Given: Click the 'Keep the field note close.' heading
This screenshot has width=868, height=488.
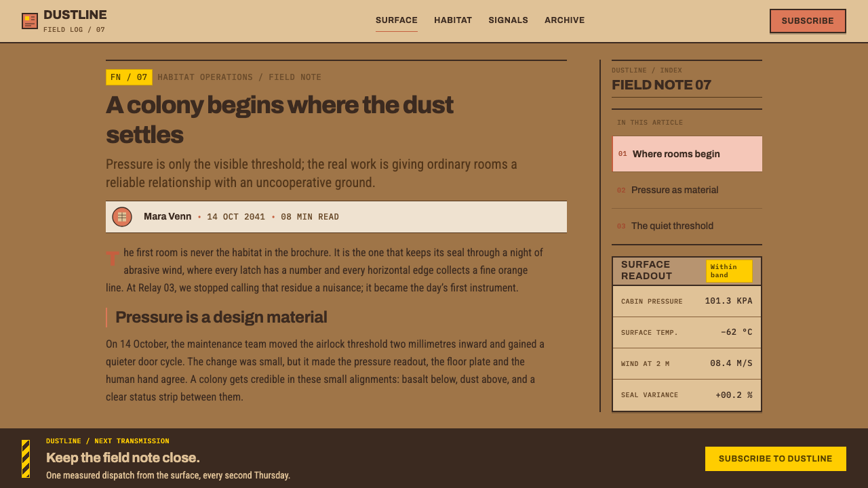Looking at the screenshot, I should pyautogui.click(x=123, y=457).
